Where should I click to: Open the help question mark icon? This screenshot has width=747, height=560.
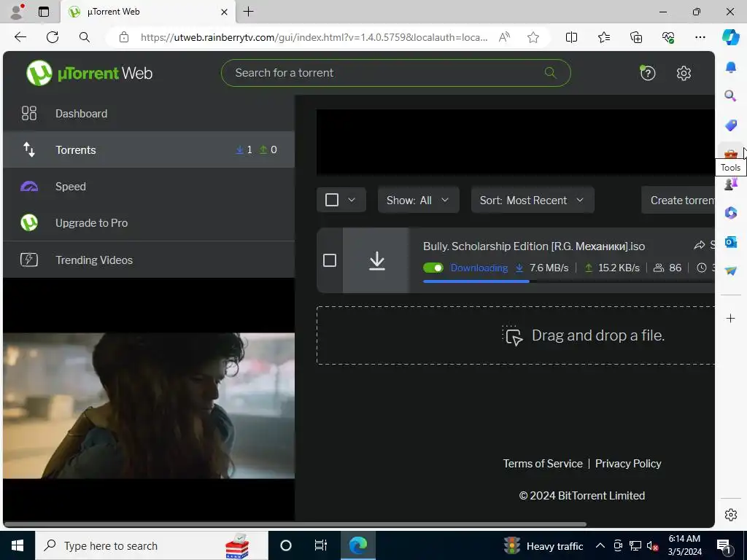tap(648, 73)
